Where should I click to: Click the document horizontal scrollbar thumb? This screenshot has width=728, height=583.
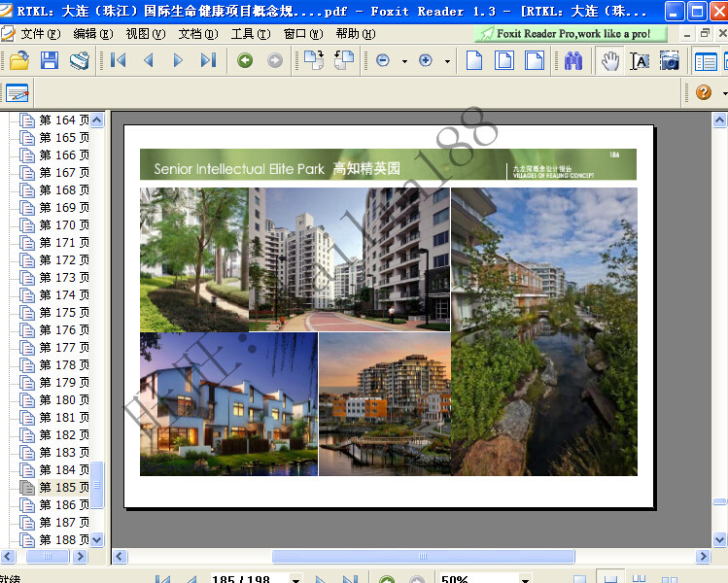coord(423,556)
